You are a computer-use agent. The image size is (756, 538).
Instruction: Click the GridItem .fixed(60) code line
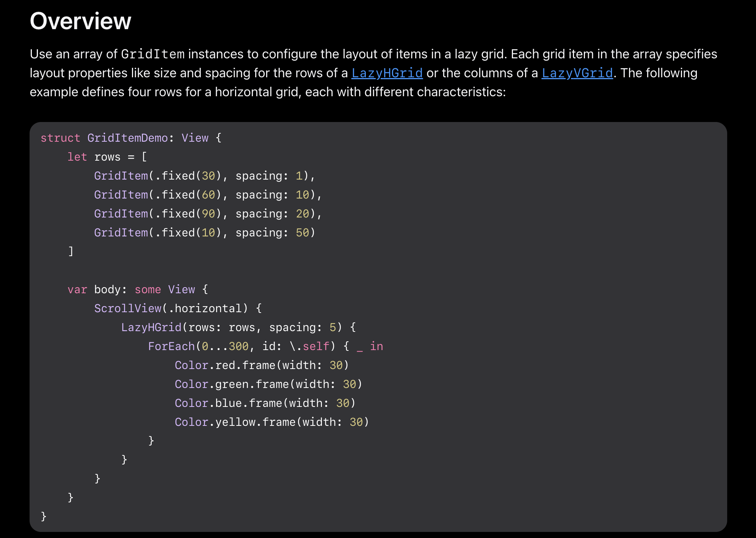(x=208, y=195)
